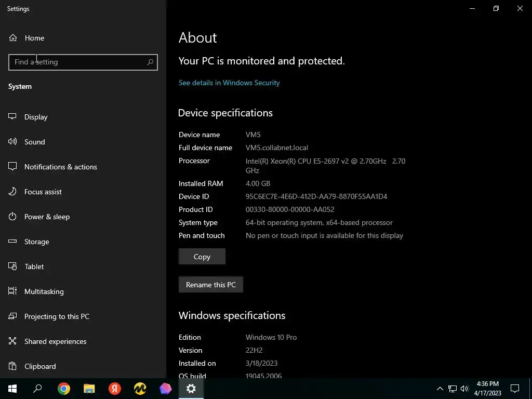Click the Sound speaker icon in sidebar

click(12, 141)
